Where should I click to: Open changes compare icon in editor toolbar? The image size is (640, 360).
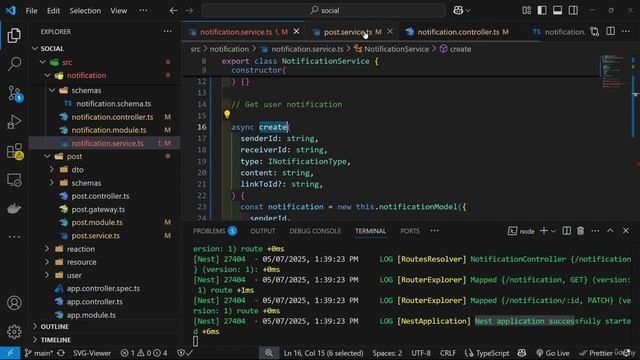595,32
